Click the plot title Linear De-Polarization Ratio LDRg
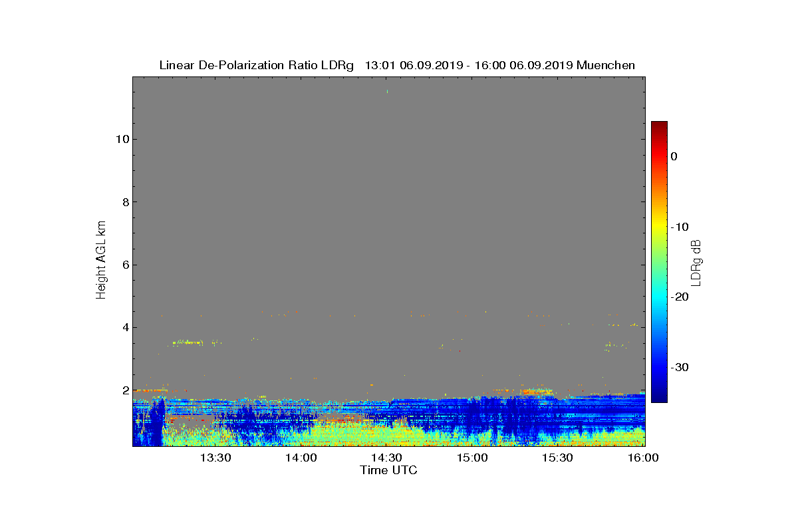798x532 pixels. tap(257, 65)
